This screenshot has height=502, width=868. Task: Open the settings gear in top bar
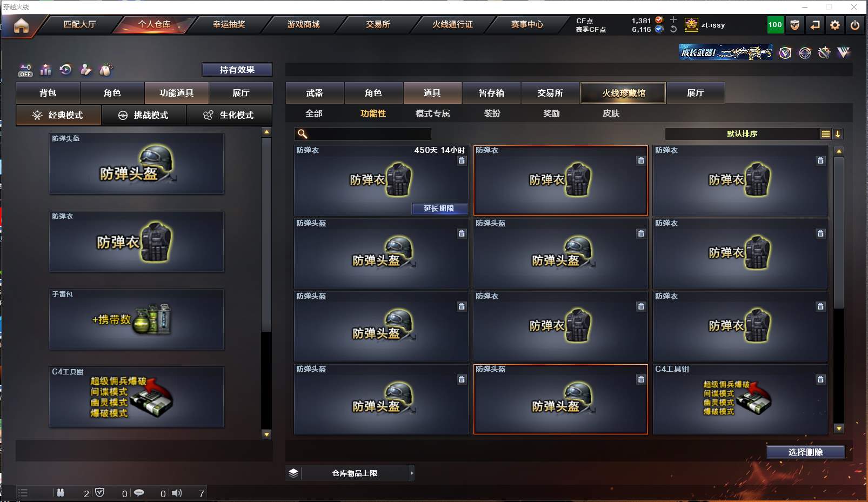tap(835, 25)
